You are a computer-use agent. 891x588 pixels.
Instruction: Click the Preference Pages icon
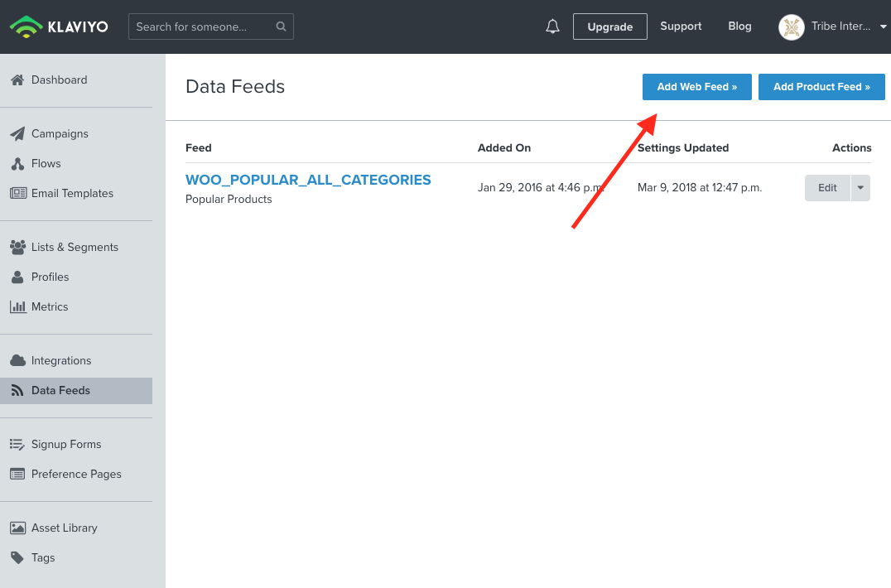[x=17, y=474]
